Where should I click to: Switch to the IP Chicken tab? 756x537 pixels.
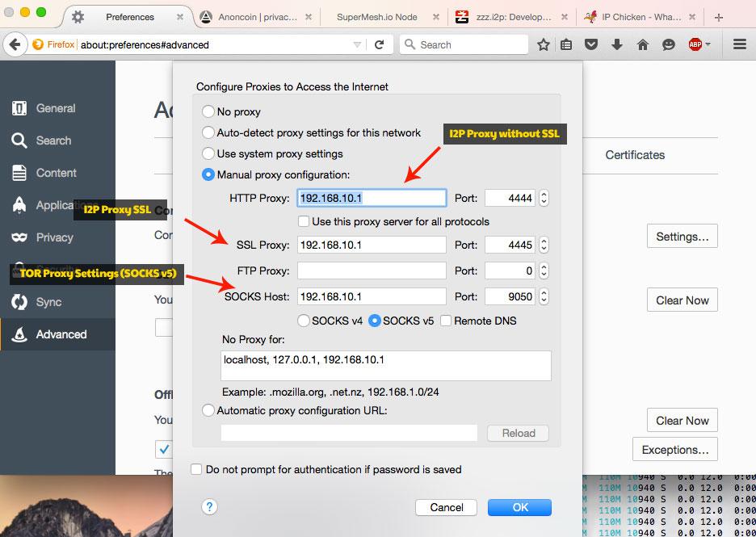pyautogui.click(x=641, y=17)
